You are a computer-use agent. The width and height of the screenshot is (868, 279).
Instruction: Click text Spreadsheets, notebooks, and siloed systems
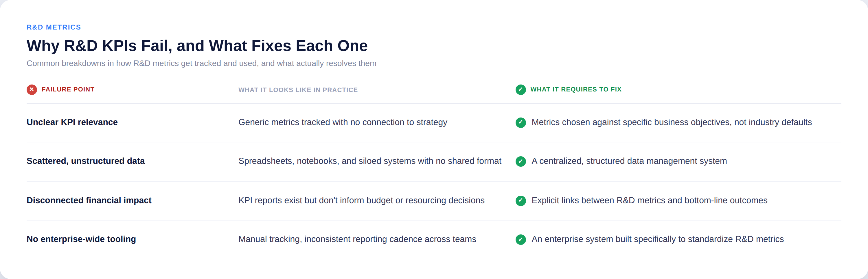tap(370, 161)
